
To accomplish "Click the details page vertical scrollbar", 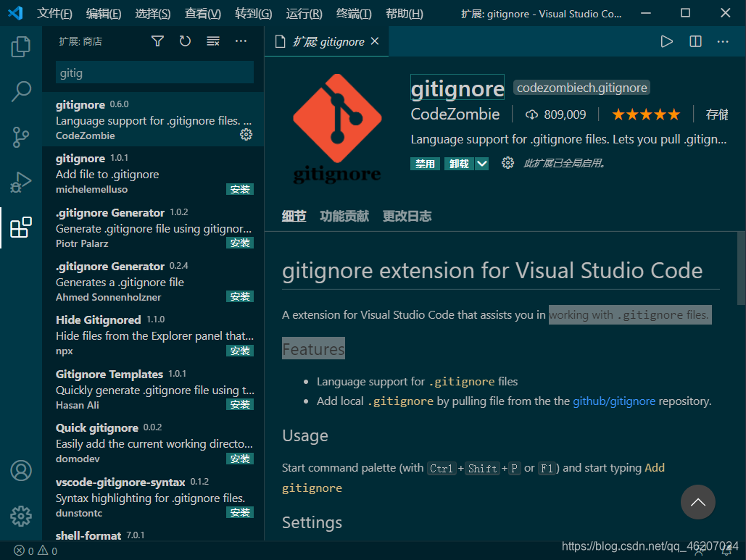I will (x=741, y=269).
